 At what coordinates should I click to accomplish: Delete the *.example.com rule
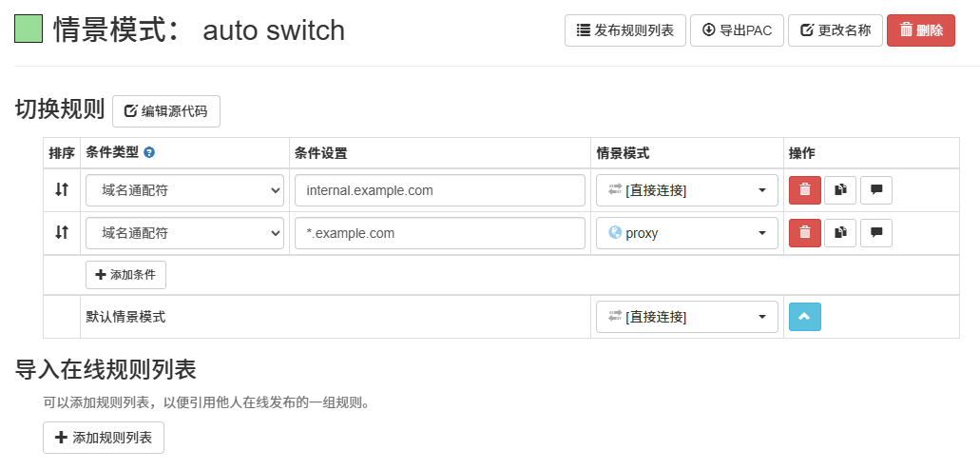(x=805, y=233)
